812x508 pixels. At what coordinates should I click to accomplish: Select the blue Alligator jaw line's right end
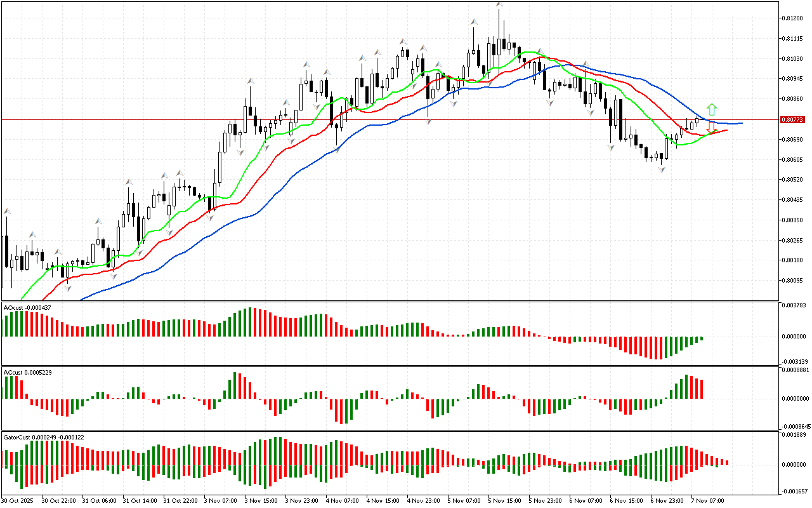point(741,123)
